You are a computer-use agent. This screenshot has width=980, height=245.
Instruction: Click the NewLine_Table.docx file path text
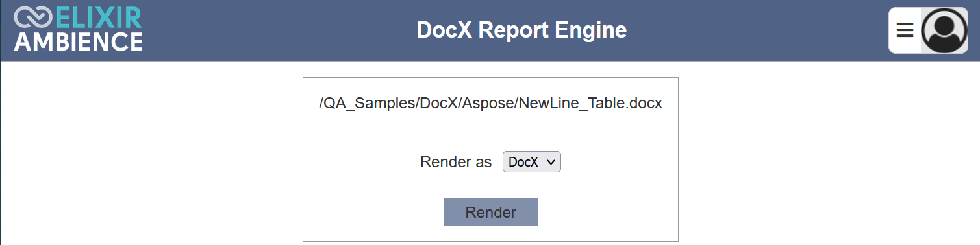[490, 103]
